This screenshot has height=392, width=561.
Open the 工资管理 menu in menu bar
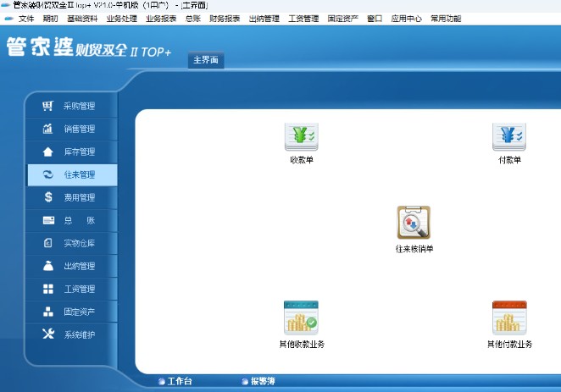pyautogui.click(x=303, y=19)
